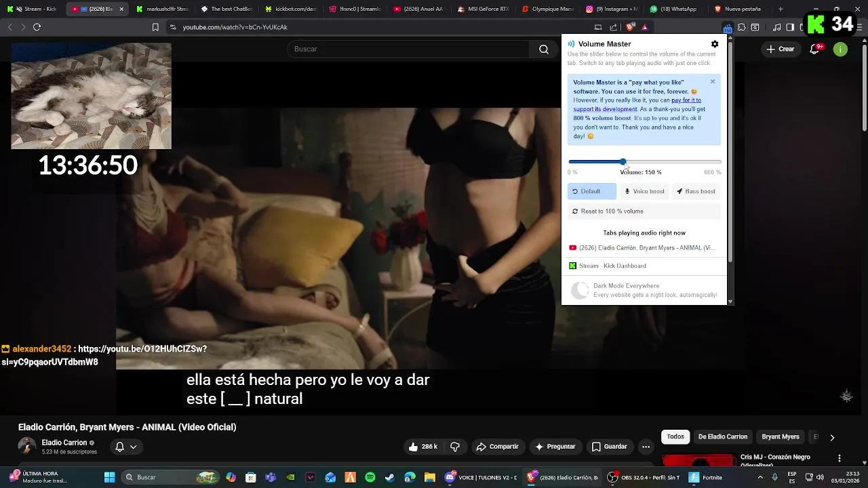Viewport: 868px width, 488px height.
Task: Click the address bar URL
Action: coord(235,27)
